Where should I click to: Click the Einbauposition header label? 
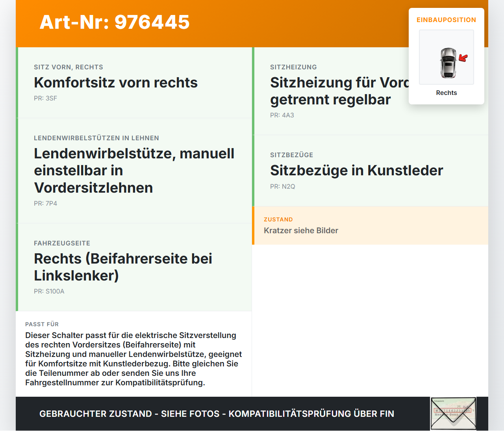click(x=446, y=20)
